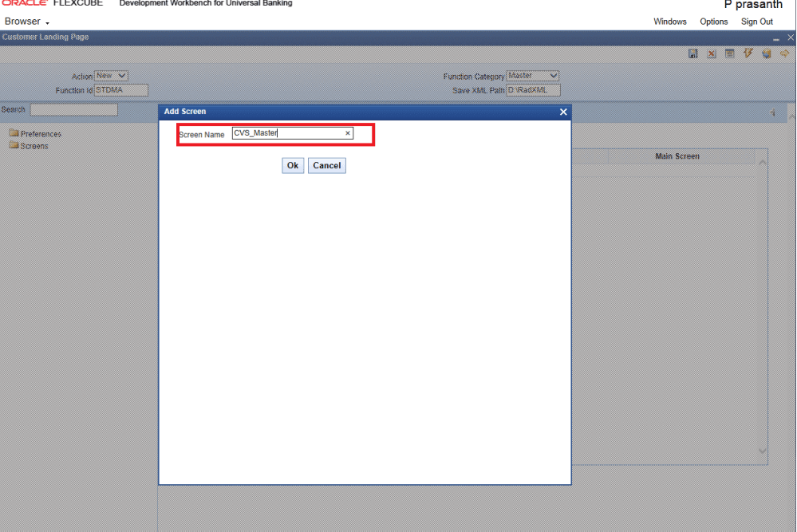797x532 pixels.
Task: Select the Preferences folder in the tree
Action: click(35, 134)
